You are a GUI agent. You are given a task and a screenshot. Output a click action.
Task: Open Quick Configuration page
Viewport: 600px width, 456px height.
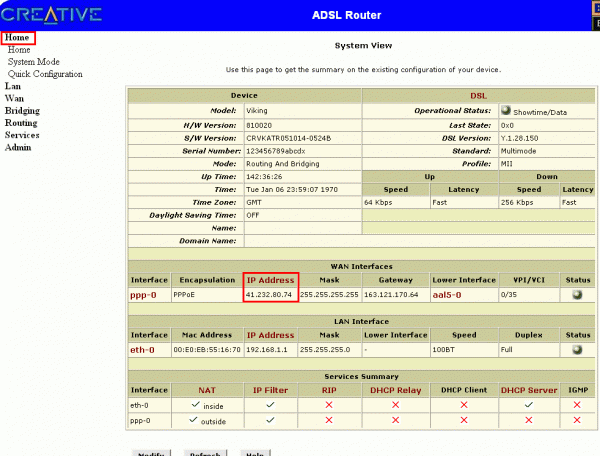[x=45, y=73]
